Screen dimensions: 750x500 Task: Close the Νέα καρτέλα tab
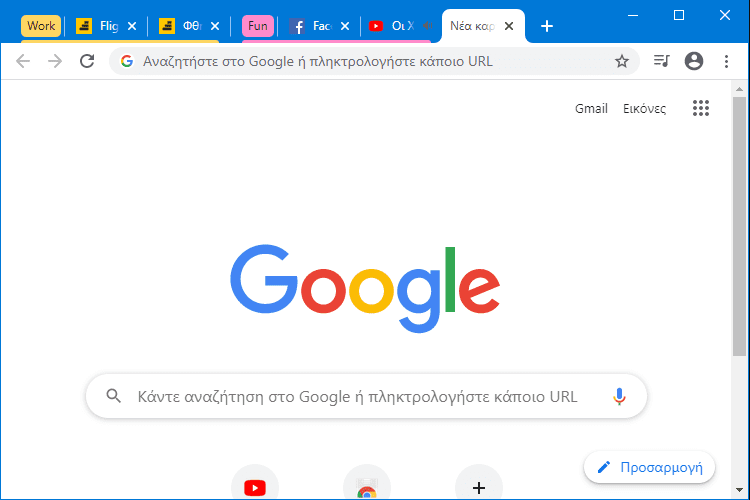[x=509, y=26]
